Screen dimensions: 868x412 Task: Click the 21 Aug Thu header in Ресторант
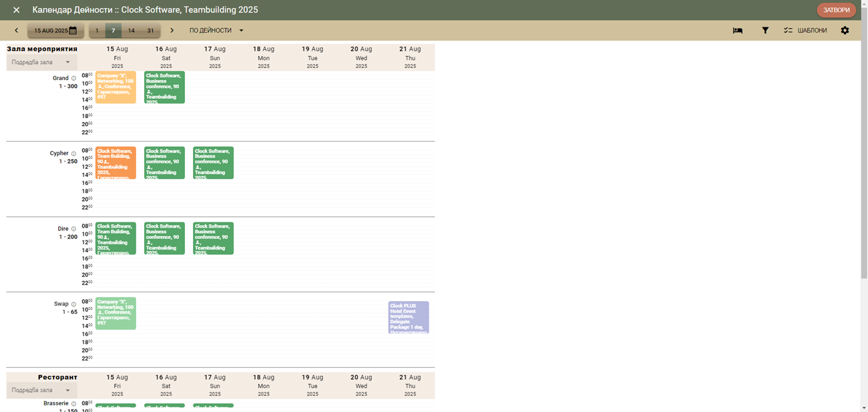pyautogui.click(x=410, y=385)
